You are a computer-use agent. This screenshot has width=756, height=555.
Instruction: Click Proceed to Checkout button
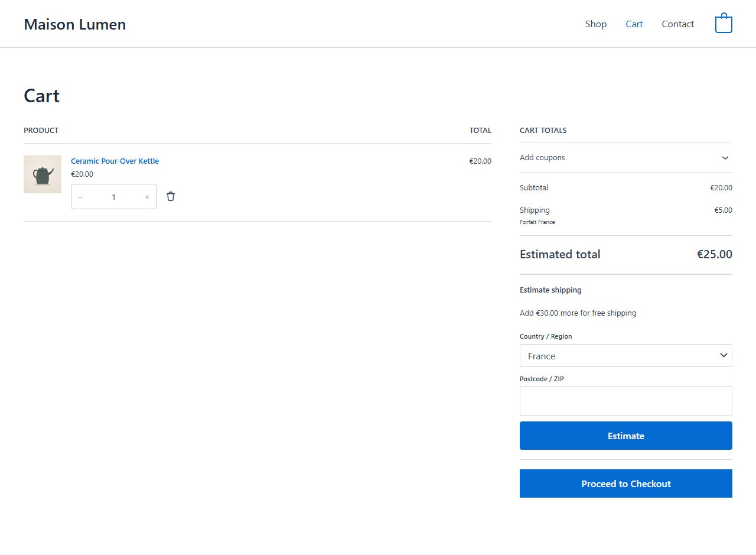click(x=626, y=483)
